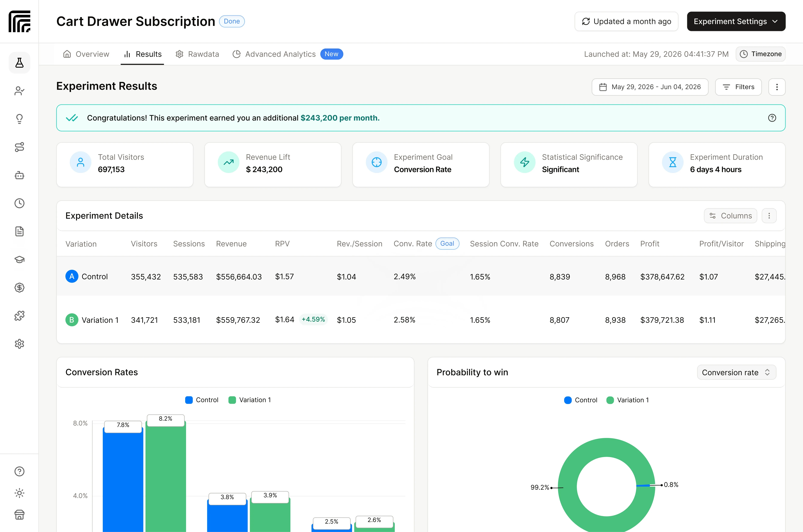Open the document reports icon in sidebar
803x532 pixels.
19,231
